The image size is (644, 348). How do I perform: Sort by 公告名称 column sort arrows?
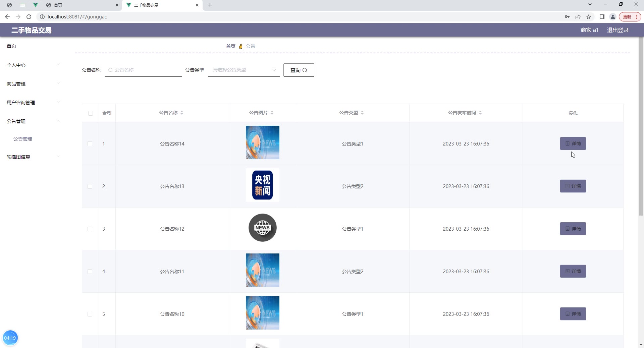182,113
